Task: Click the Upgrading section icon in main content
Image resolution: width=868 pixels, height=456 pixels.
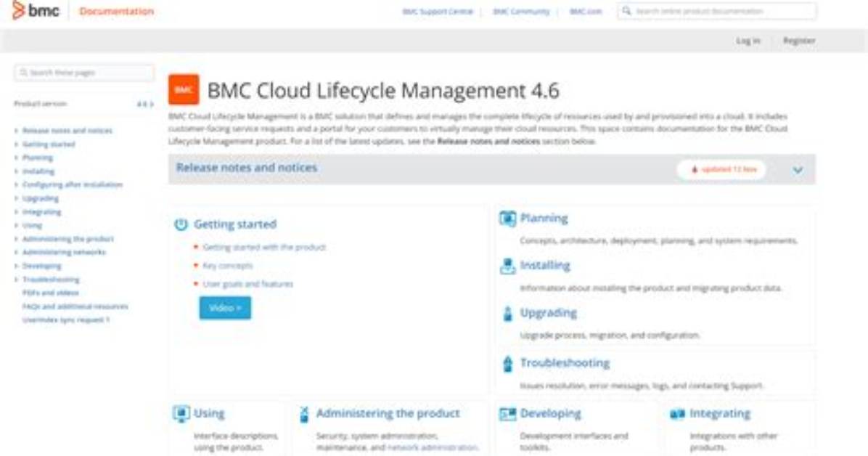Action: pyautogui.click(x=507, y=314)
